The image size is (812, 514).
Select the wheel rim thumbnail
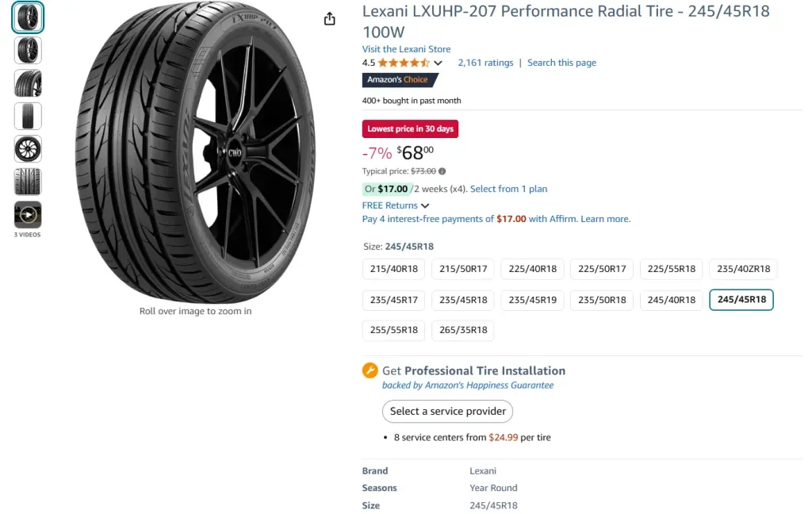(x=28, y=149)
